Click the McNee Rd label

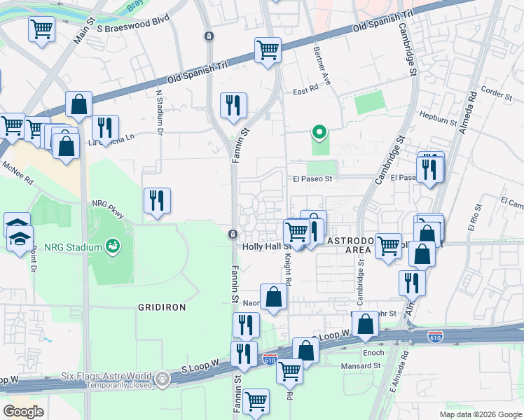[x=18, y=173]
